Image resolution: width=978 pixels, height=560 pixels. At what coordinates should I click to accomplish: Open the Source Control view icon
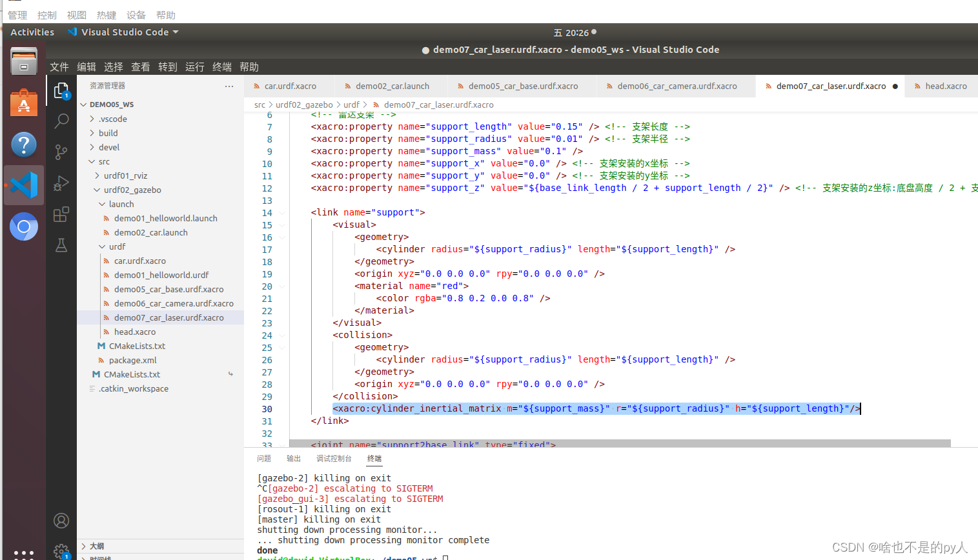pos(61,152)
